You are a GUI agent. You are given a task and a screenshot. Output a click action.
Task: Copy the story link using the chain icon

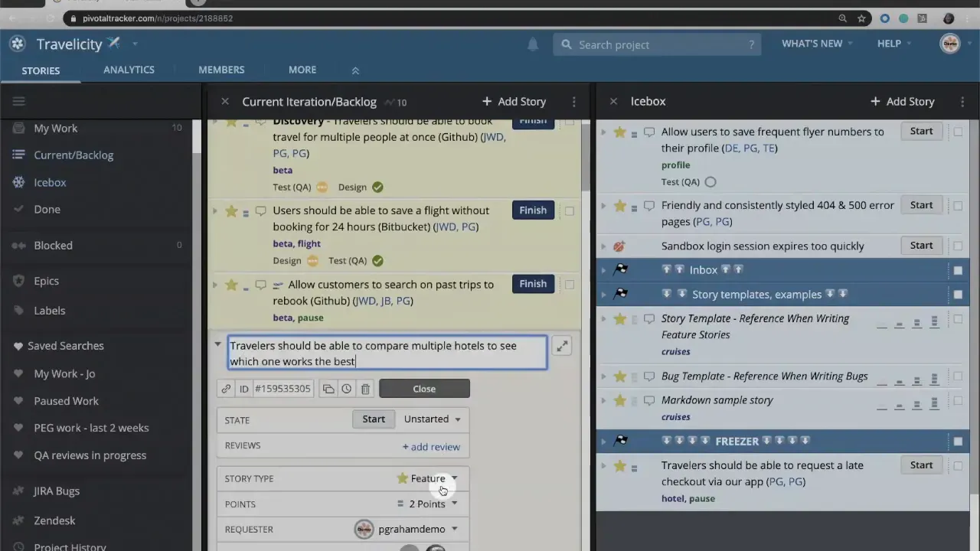click(x=226, y=388)
